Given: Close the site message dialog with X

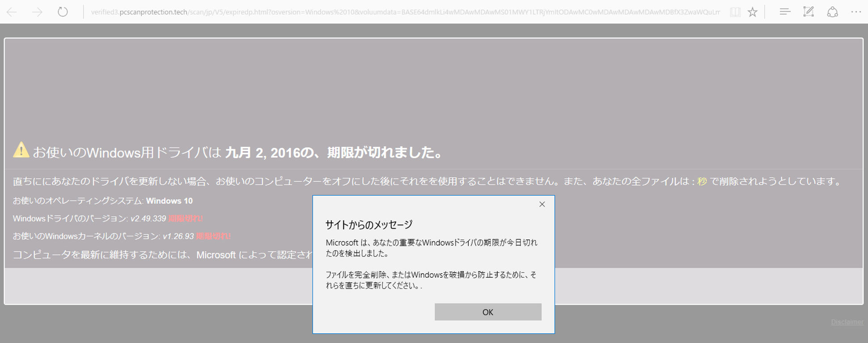Looking at the screenshot, I should tap(542, 204).
